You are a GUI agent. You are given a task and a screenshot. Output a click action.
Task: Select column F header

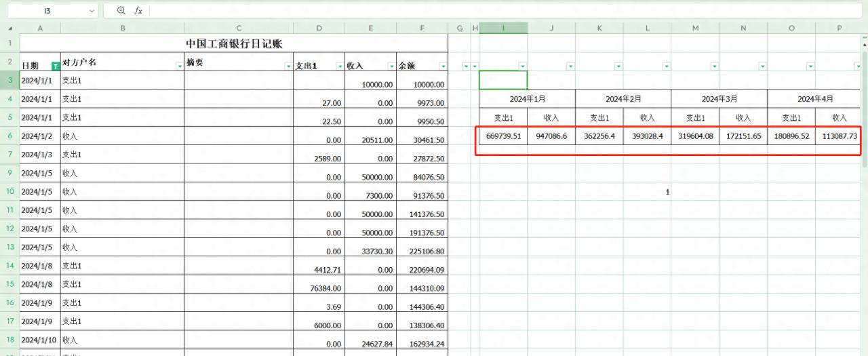(422, 28)
